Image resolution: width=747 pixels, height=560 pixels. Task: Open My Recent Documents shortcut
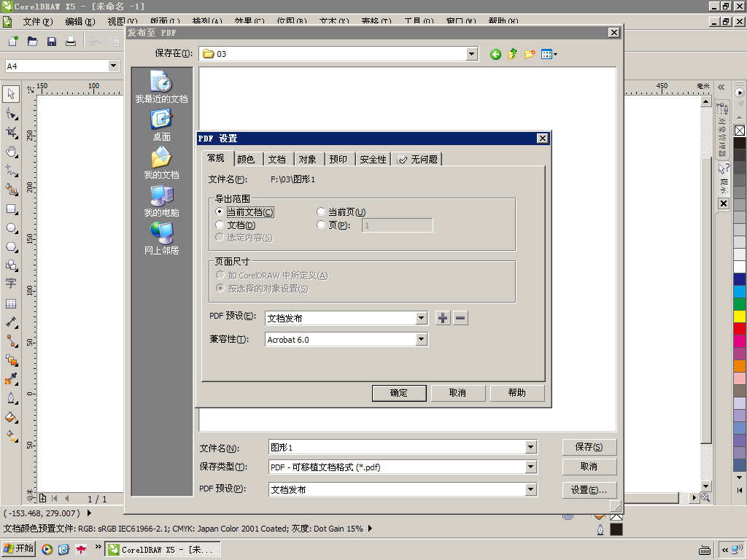[161, 87]
